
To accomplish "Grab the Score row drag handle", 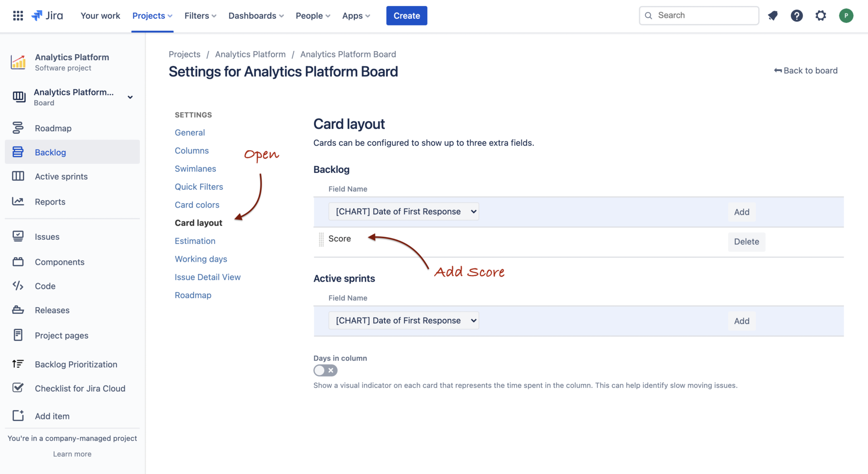I will coord(321,239).
